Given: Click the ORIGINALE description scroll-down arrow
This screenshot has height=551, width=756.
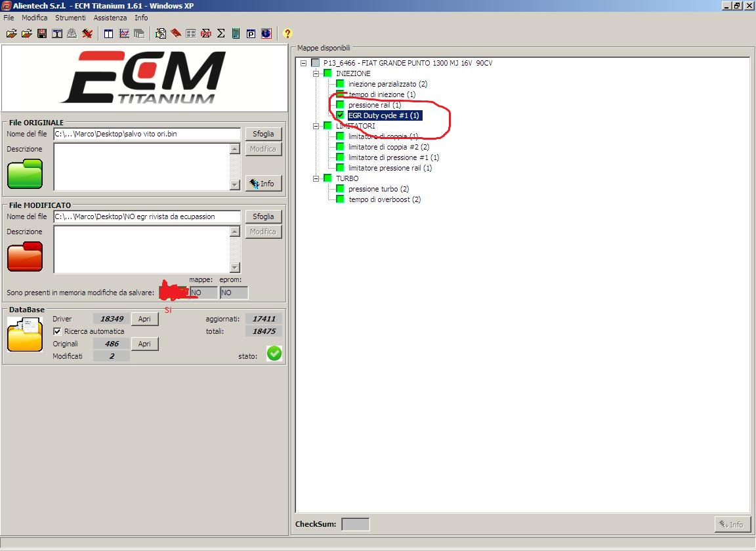Looking at the screenshot, I should pos(235,184).
